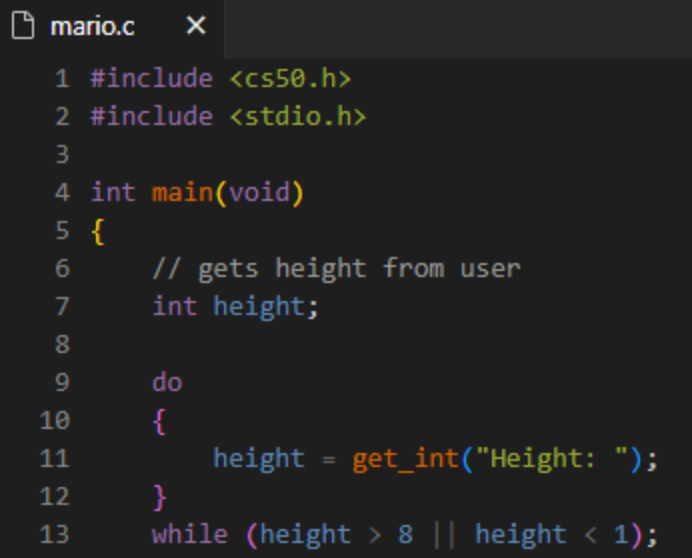Click the '||' operator on line 13

point(444,535)
